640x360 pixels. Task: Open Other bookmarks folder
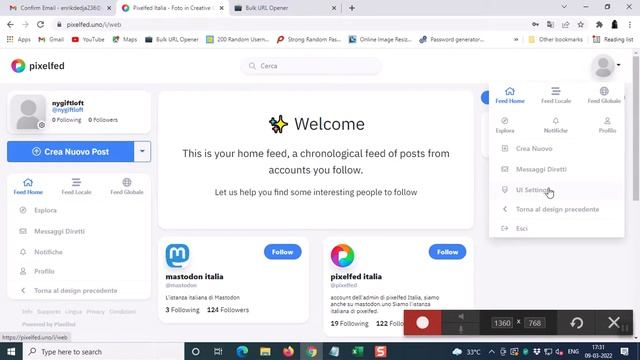click(555, 40)
